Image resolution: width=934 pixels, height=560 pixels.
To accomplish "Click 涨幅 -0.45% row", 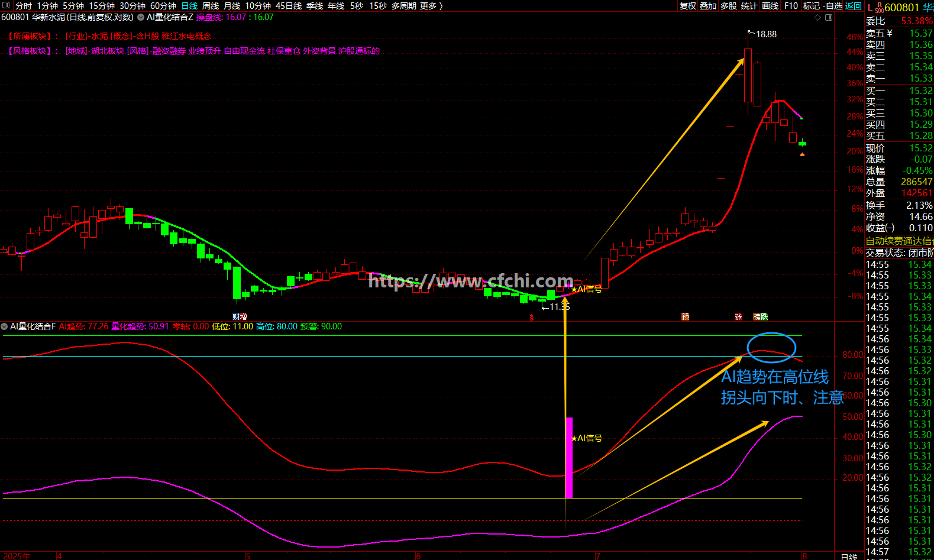I will coord(899,171).
